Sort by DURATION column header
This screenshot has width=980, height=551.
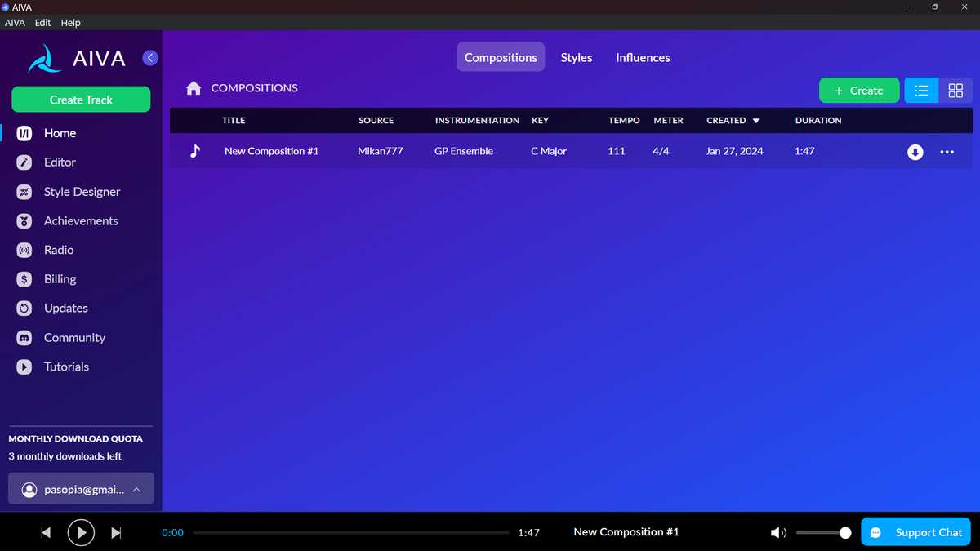(x=818, y=121)
